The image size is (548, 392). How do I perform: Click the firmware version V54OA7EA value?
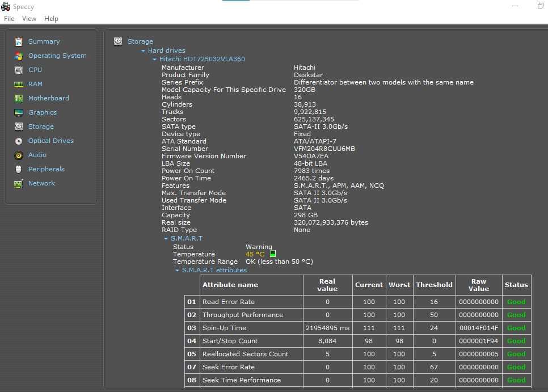point(311,156)
